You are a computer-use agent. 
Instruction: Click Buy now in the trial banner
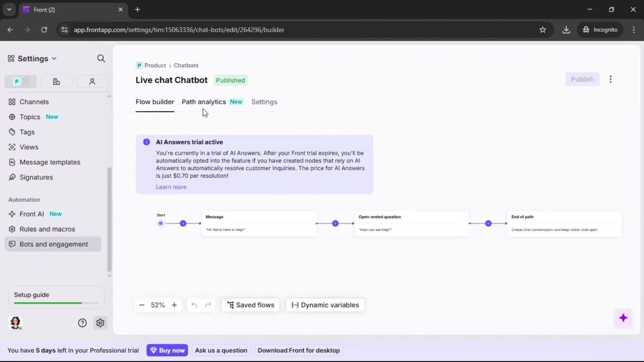tap(167, 350)
